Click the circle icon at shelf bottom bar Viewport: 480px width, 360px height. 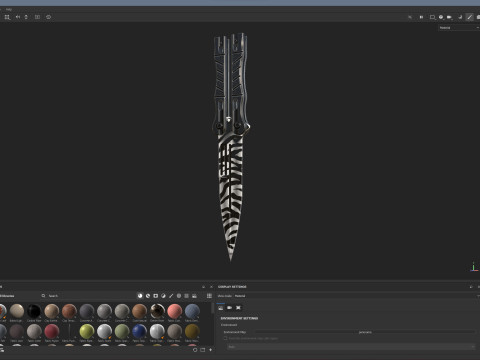pos(195,350)
